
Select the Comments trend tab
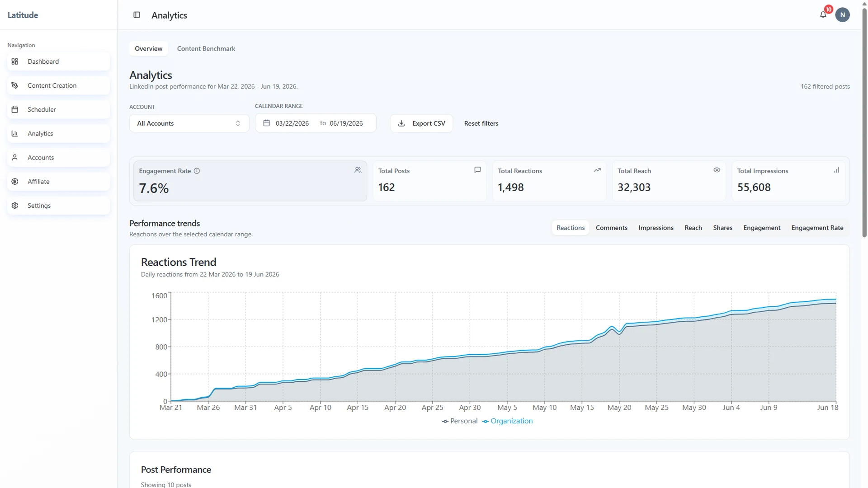pos(611,227)
